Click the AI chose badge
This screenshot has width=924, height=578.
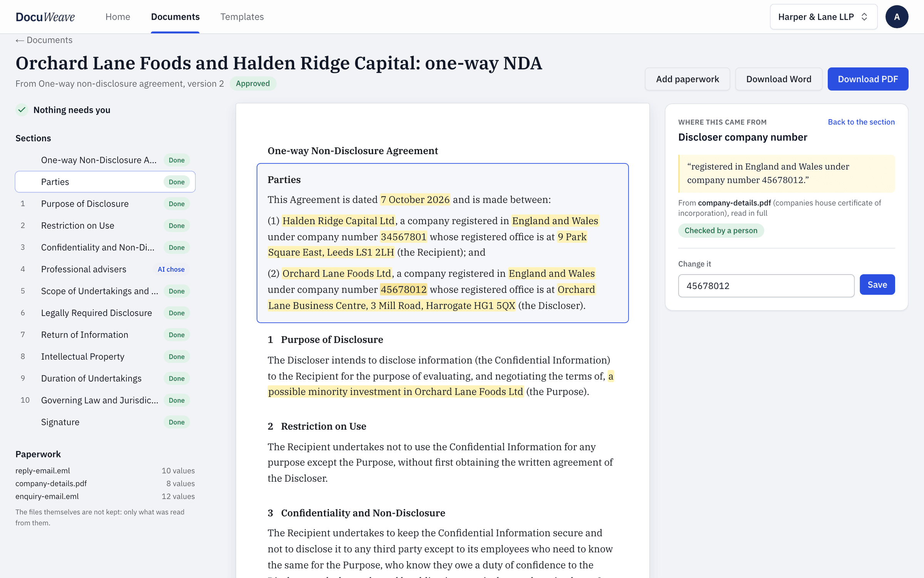(x=171, y=269)
